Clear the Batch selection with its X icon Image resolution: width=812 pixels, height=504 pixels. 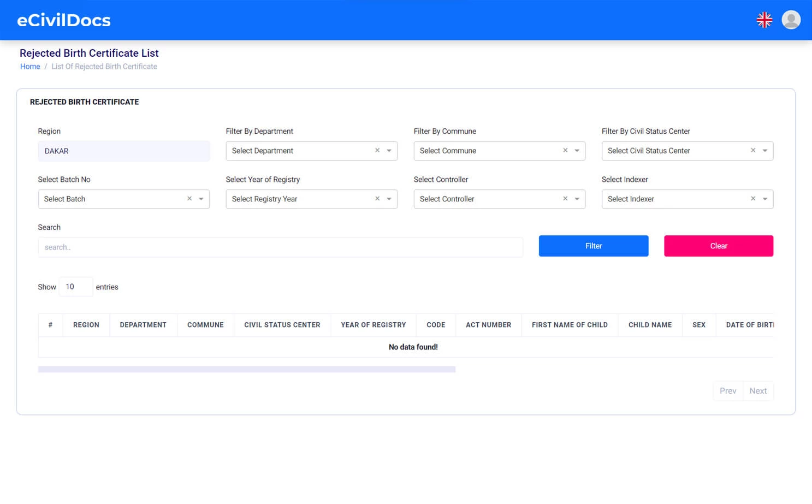[x=189, y=199]
